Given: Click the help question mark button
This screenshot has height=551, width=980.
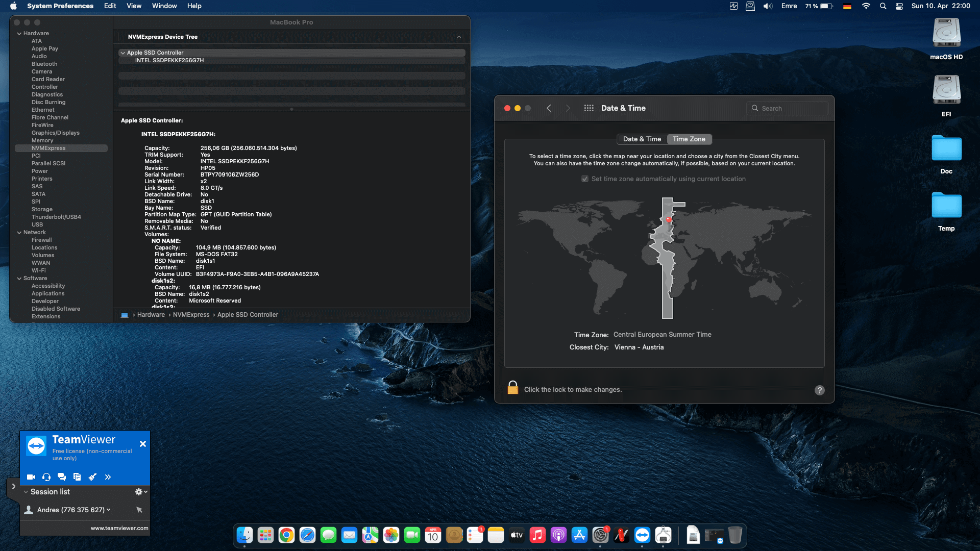Looking at the screenshot, I should pos(819,390).
